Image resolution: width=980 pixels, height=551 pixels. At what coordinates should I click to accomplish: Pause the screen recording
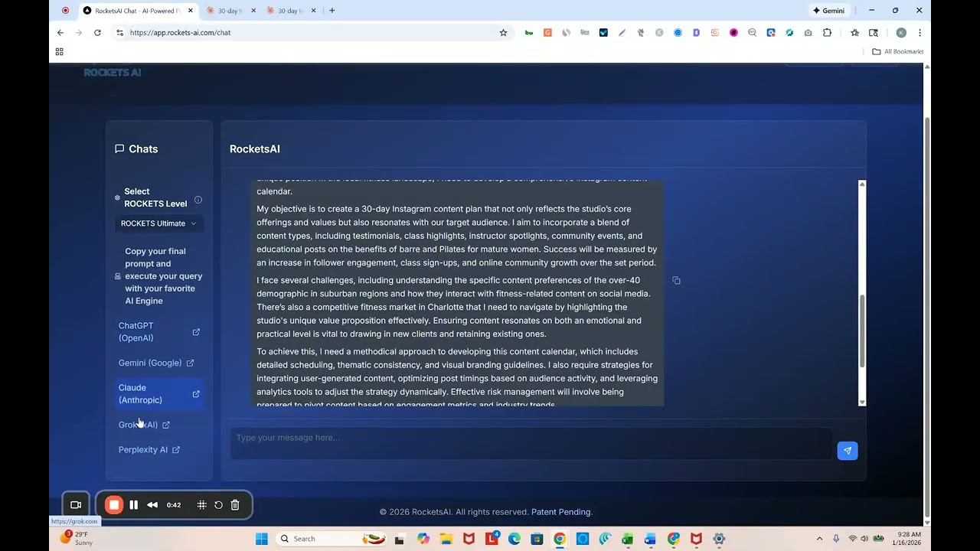[x=133, y=505]
